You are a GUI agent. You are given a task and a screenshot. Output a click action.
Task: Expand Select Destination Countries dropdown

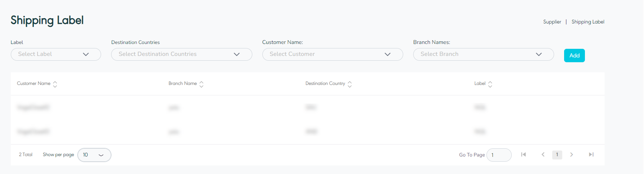click(181, 54)
